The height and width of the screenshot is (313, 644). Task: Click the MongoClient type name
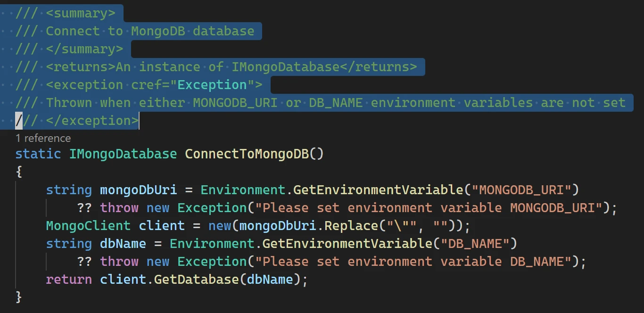tap(88, 226)
